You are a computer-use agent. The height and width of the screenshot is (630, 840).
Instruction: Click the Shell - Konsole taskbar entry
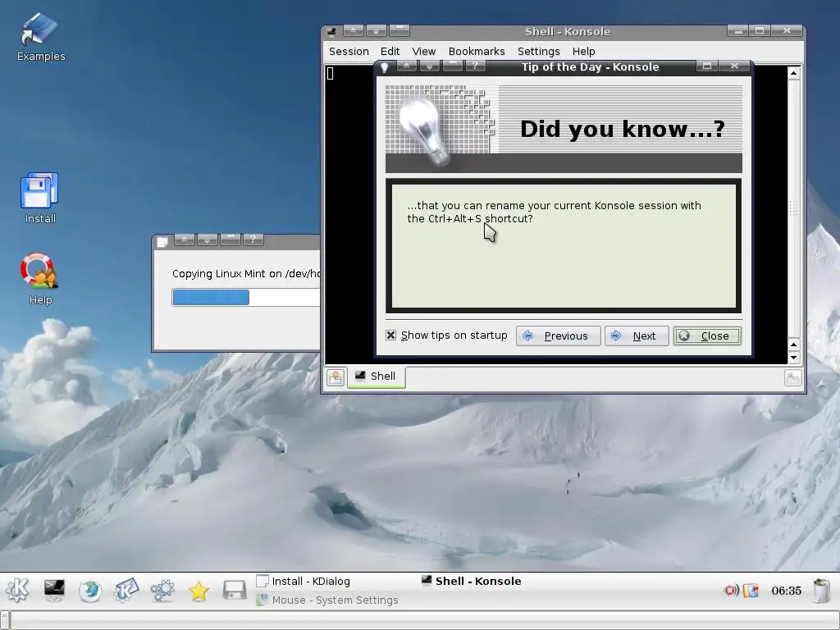[x=472, y=582]
